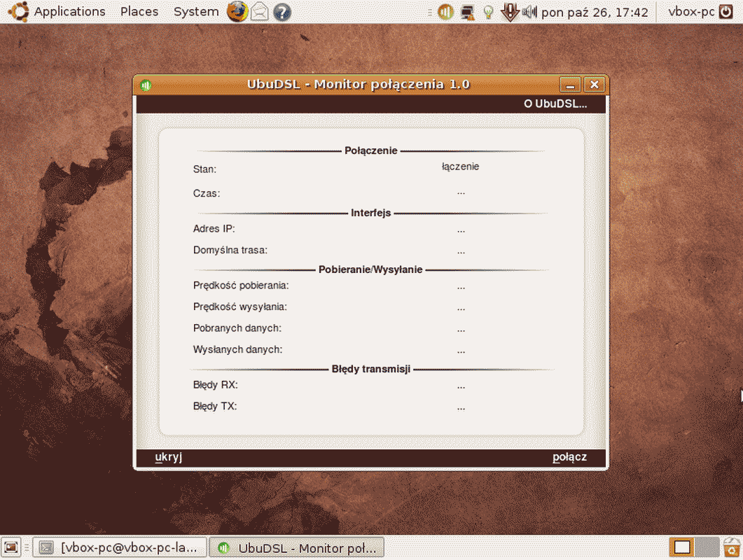Open the mail envelope launcher icon
Viewport: 743px width, 560px height.
259,12
